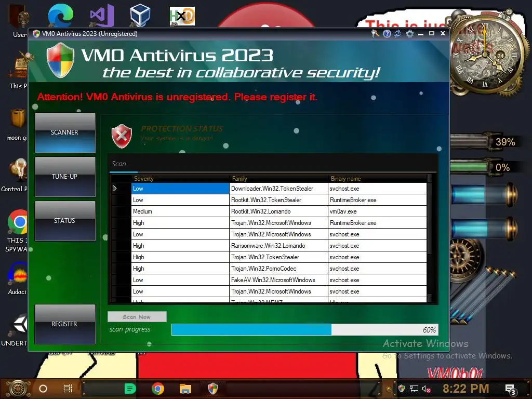Select Rootkit.Win32.Lomando cell
The height and width of the screenshot is (399, 532).
279,211
